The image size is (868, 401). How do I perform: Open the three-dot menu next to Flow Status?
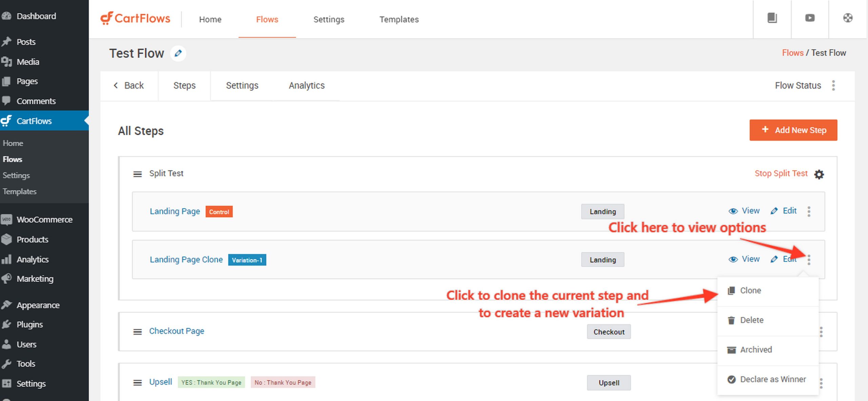coord(833,86)
